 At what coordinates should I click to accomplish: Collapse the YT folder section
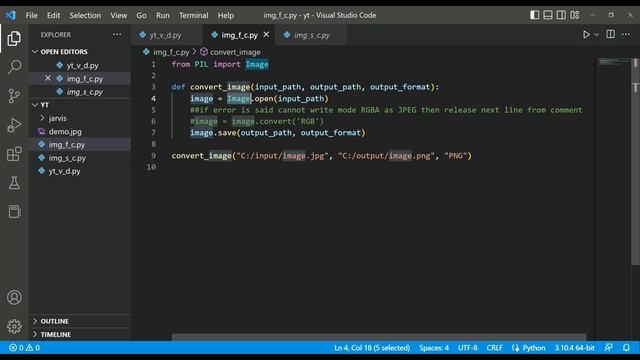coord(35,105)
